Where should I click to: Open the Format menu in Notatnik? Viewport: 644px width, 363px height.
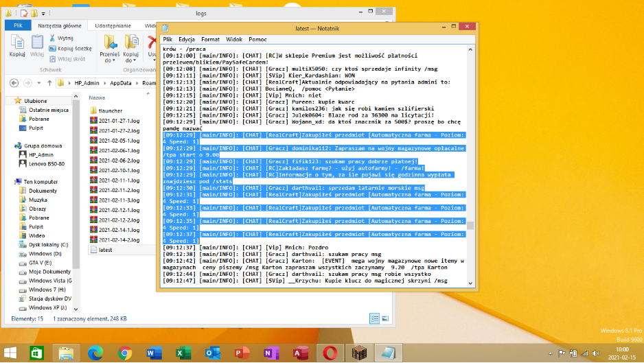[x=210, y=40]
